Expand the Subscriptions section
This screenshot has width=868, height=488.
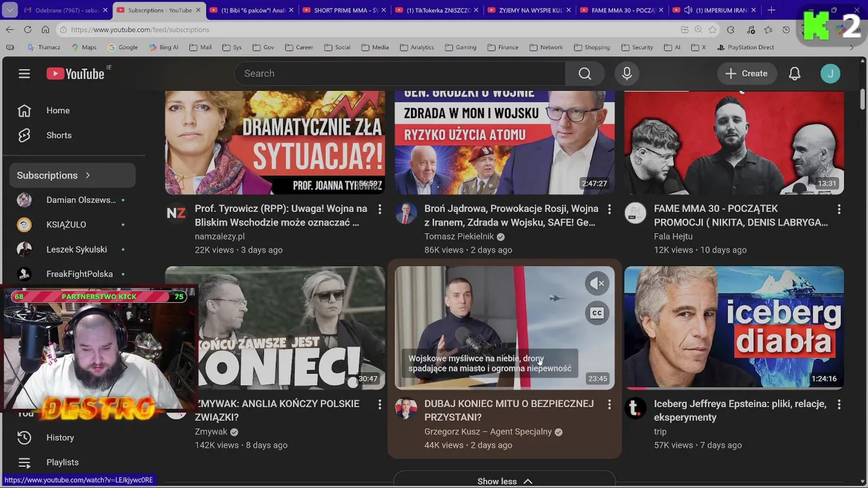73,175
